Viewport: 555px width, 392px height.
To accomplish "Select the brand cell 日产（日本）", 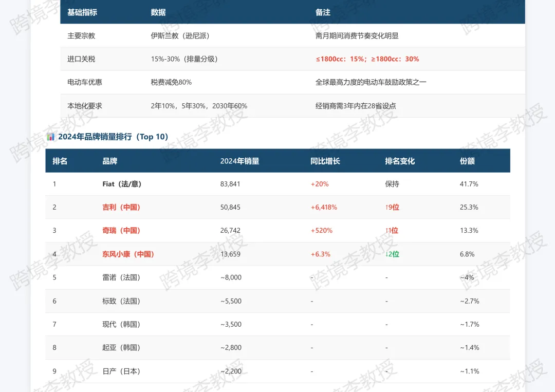I will 121,371.
